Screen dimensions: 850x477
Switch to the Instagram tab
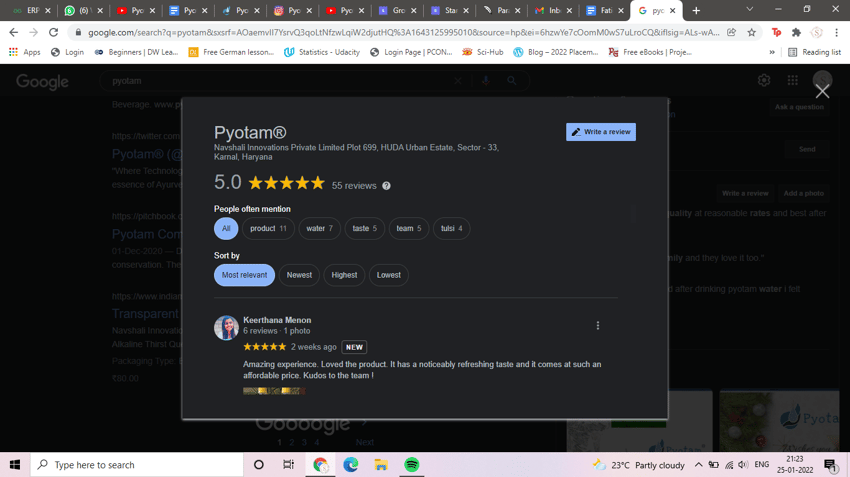[x=292, y=10]
